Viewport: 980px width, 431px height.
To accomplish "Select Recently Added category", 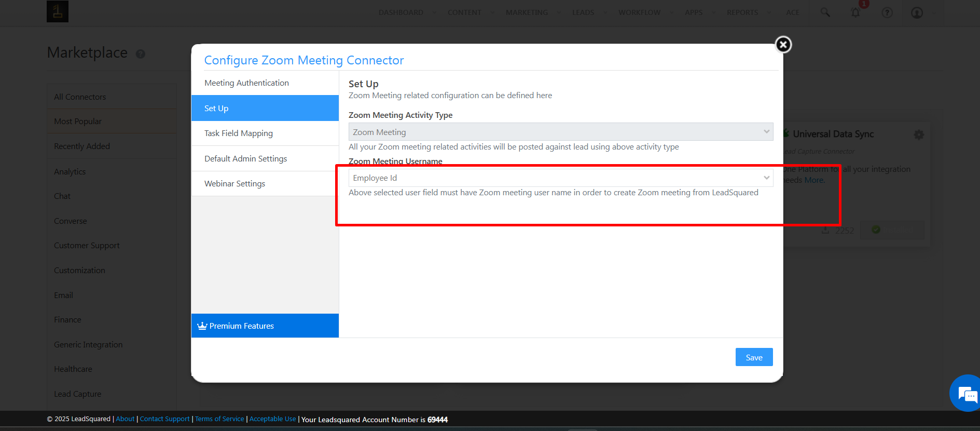I will click(112, 146).
